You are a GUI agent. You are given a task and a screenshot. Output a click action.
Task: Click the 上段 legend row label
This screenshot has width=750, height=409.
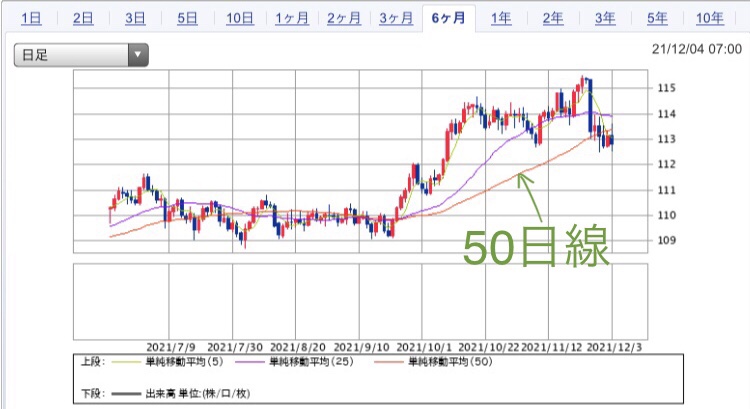[x=92, y=362]
